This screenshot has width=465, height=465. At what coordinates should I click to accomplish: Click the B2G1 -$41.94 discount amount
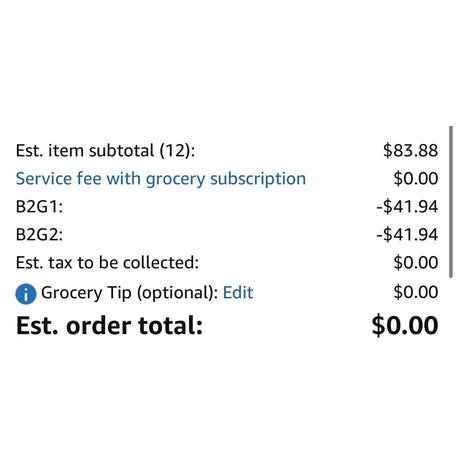pyautogui.click(x=407, y=207)
